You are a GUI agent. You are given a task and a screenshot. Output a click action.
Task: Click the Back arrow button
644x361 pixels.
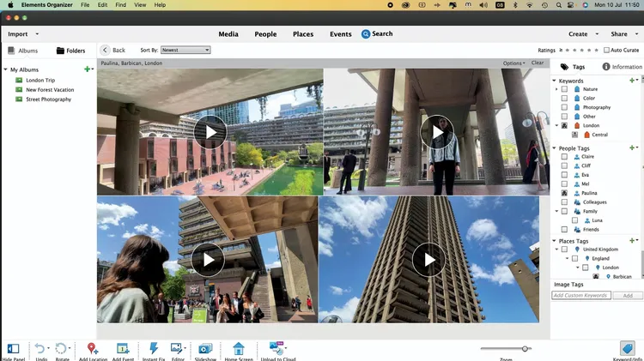coord(105,50)
